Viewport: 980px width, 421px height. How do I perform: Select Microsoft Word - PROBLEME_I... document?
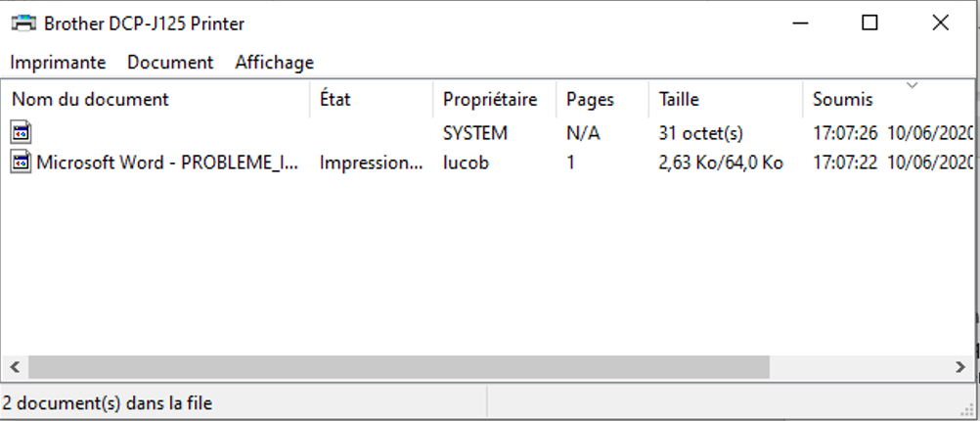pyautogui.click(x=167, y=163)
